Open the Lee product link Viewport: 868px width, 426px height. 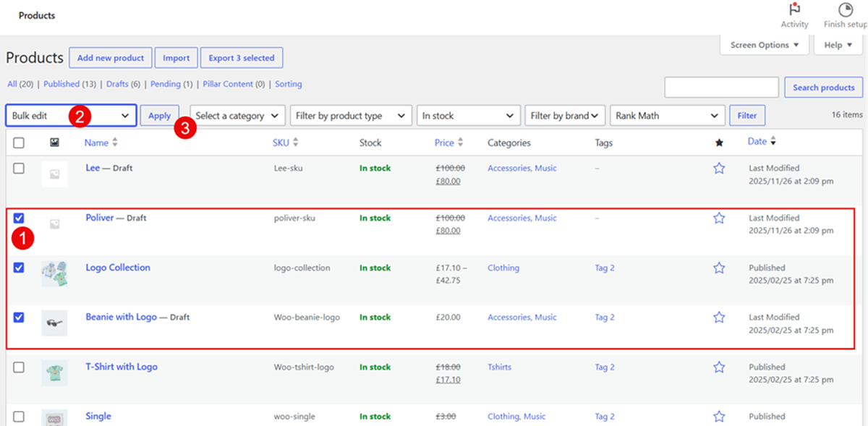point(93,168)
